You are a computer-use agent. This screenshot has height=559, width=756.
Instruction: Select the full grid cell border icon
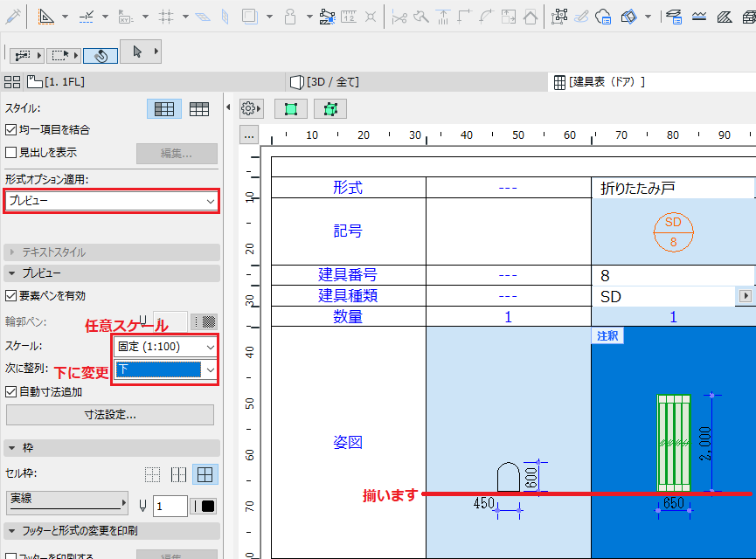tap(205, 474)
